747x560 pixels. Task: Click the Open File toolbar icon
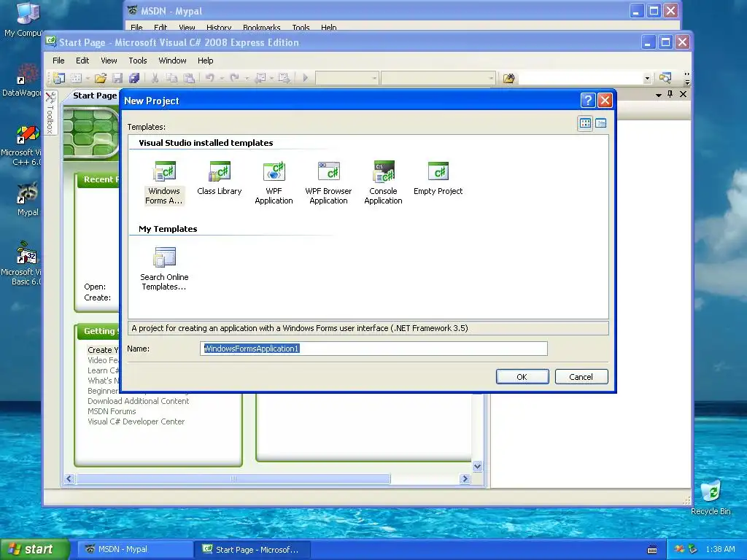[101, 77]
